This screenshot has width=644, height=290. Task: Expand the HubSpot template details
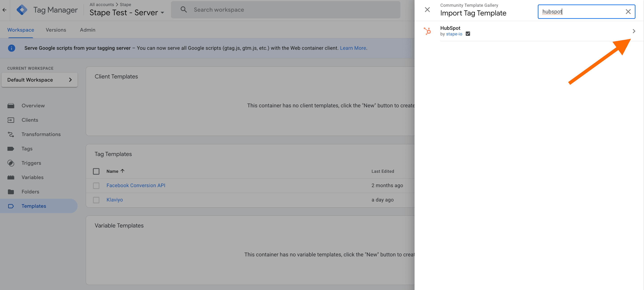[x=634, y=31]
